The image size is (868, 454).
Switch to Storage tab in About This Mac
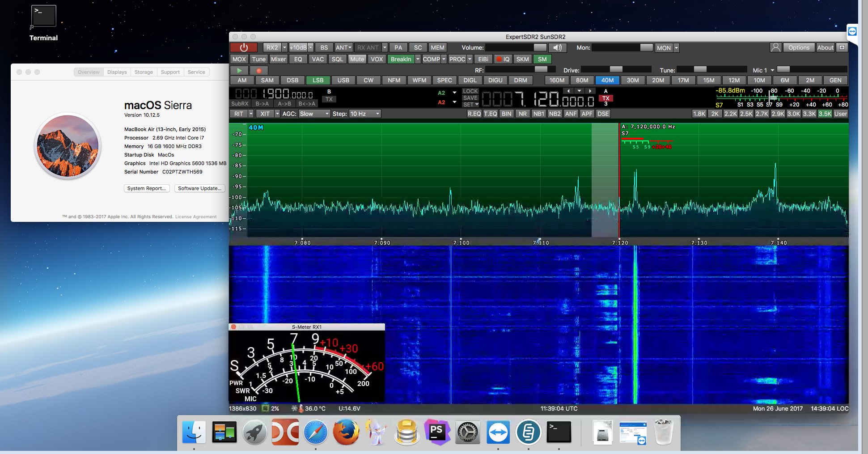point(144,72)
